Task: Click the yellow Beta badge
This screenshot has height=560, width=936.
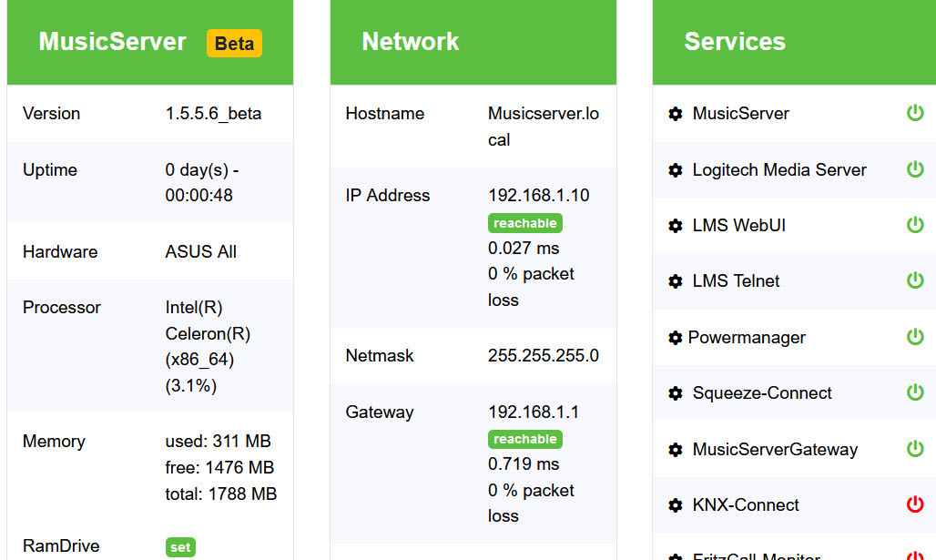Action: [x=234, y=44]
